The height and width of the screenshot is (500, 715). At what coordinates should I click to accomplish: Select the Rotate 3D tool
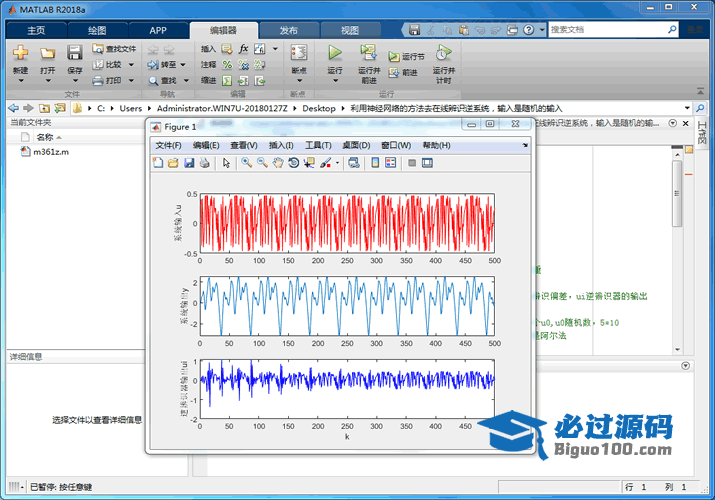[294, 163]
